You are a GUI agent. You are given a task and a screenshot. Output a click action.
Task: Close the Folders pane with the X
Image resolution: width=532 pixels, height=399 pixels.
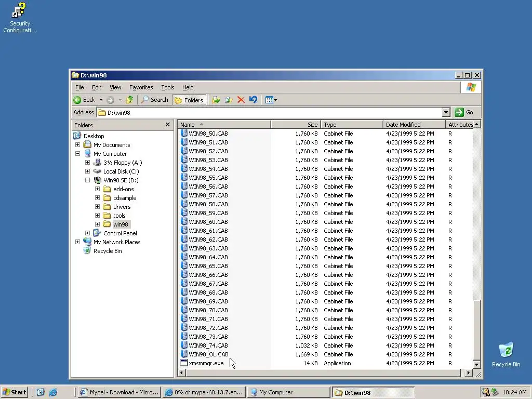[168, 125]
